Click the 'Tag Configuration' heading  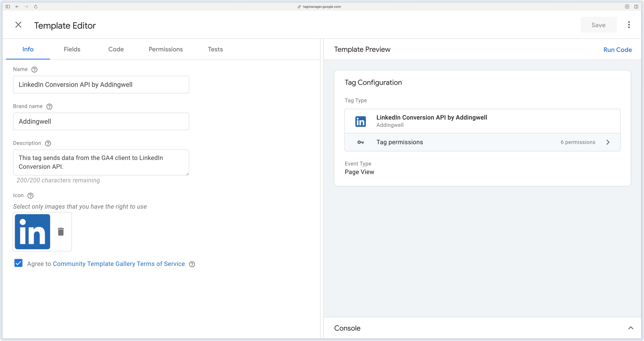(373, 83)
